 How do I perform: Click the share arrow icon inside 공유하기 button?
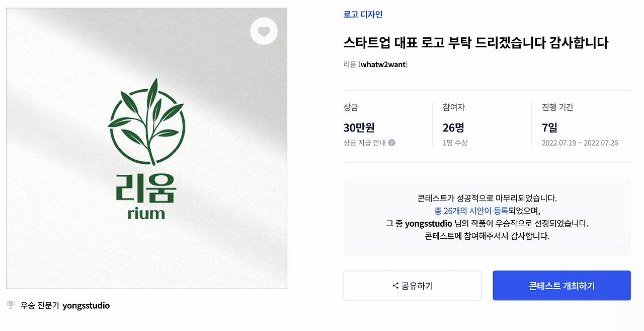pyautogui.click(x=395, y=285)
